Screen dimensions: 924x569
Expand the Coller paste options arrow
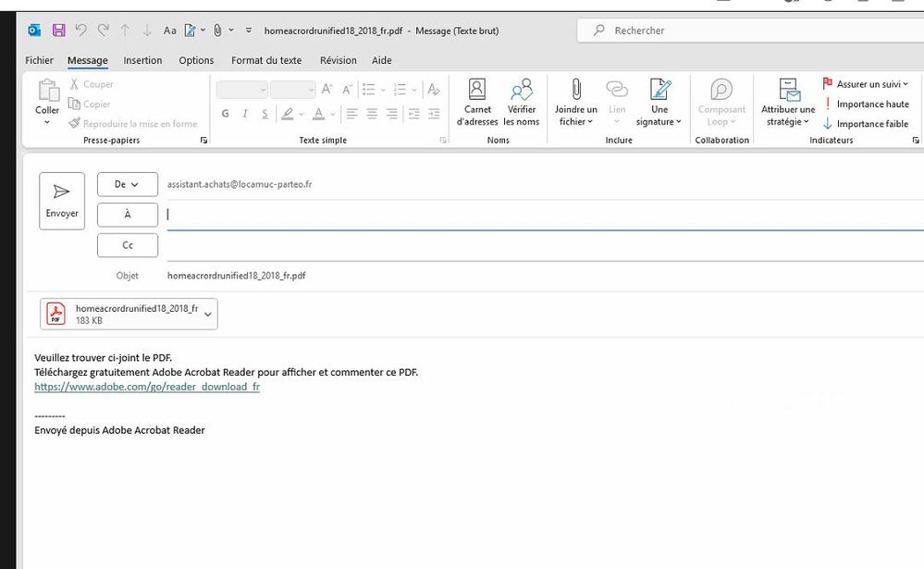(x=47, y=122)
